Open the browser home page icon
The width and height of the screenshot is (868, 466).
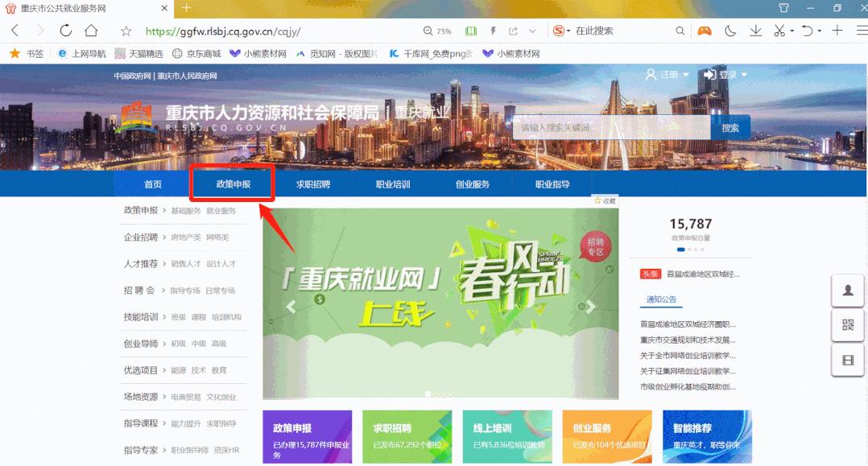tap(91, 31)
